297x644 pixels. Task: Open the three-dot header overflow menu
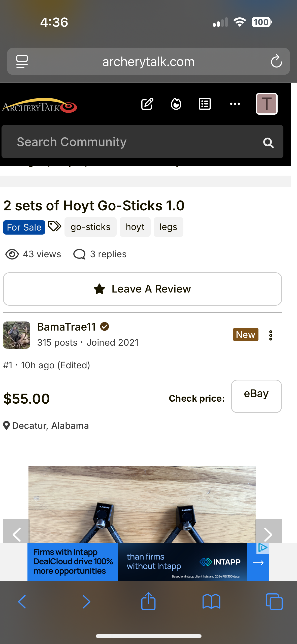pos(235,104)
